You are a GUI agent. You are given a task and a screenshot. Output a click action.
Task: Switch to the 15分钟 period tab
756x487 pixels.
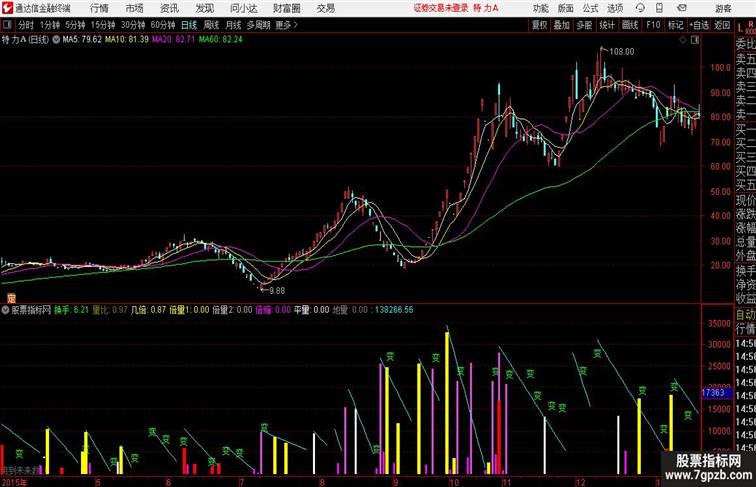pyautogui.click(x=103, y=25)
